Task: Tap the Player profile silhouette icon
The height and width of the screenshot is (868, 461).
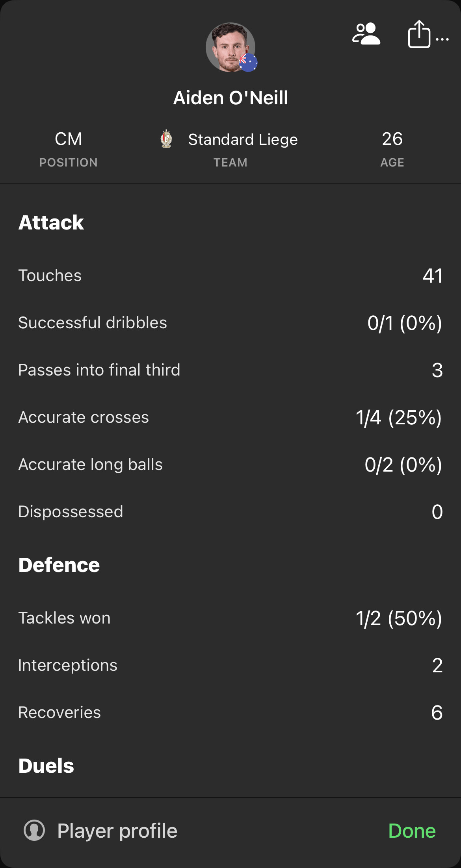Action: (x=34, y=831)
